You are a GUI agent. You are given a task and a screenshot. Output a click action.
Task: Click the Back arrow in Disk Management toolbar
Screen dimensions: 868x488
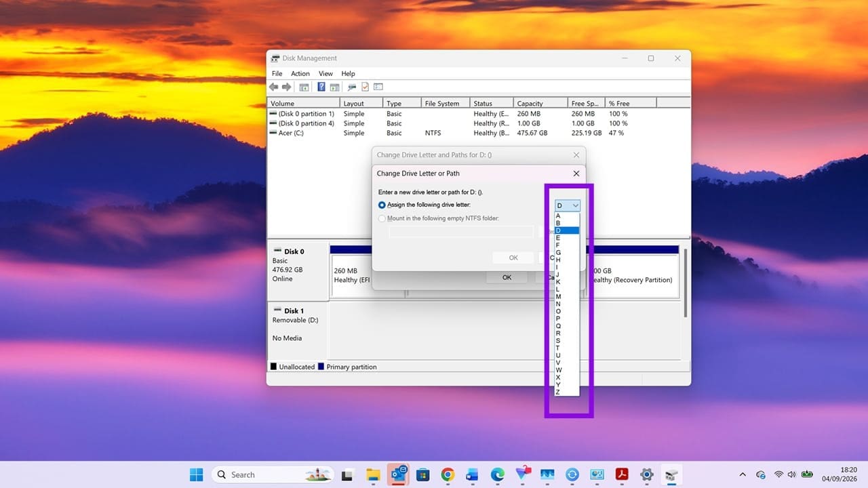pyautogui.click(x=273, y=87)
